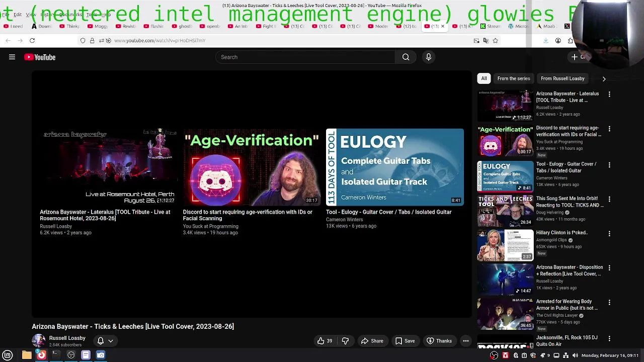The width and height of the screenshot is (644, 362).
Task: Bookmark this page with star icon
Action: pyautogui.click(x=496, y=41)
